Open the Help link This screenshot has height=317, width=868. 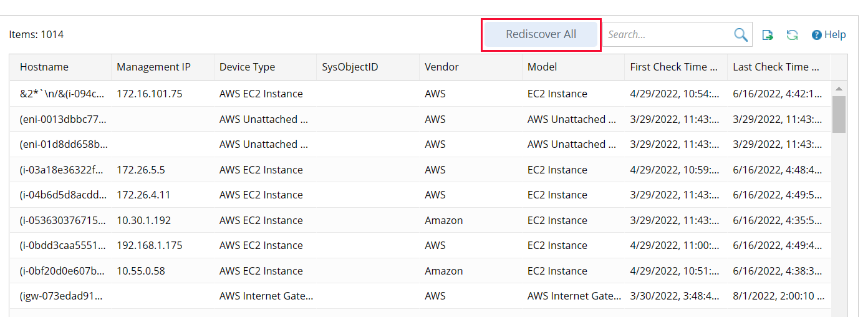coord(835,35)
